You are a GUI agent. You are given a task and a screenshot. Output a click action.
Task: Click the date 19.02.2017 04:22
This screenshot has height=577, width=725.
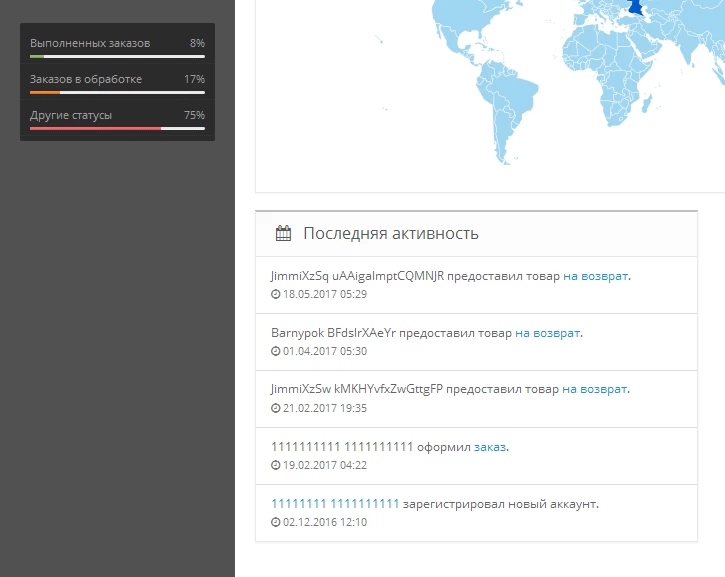point(325,465)
